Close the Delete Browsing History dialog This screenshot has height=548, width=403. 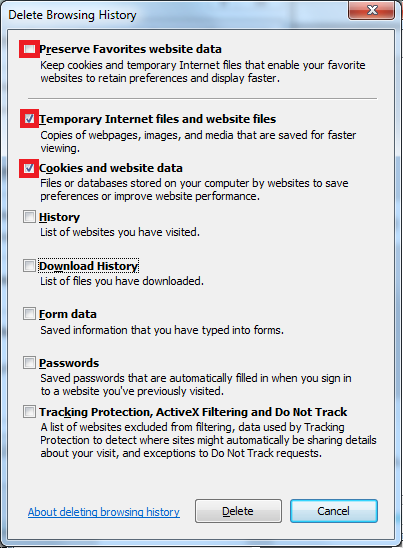pos(372,10)
